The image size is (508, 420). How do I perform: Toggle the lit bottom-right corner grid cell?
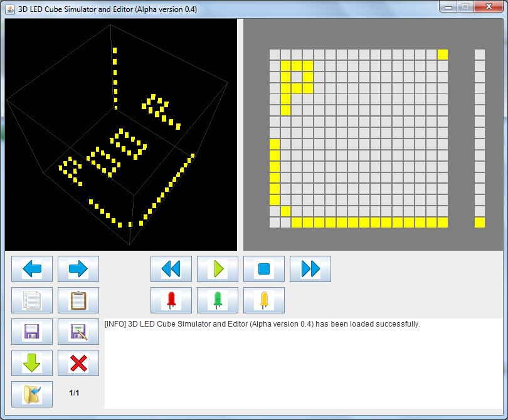[443, 223]
